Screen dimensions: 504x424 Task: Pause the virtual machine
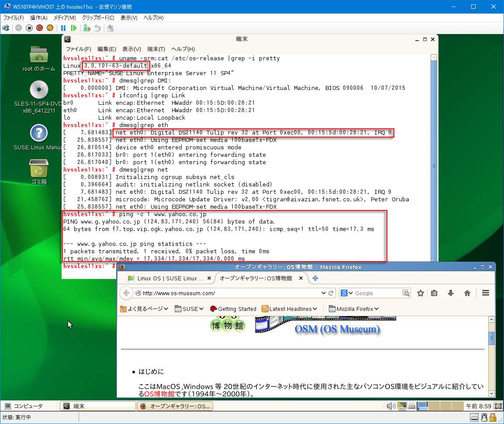pos(63,28)
